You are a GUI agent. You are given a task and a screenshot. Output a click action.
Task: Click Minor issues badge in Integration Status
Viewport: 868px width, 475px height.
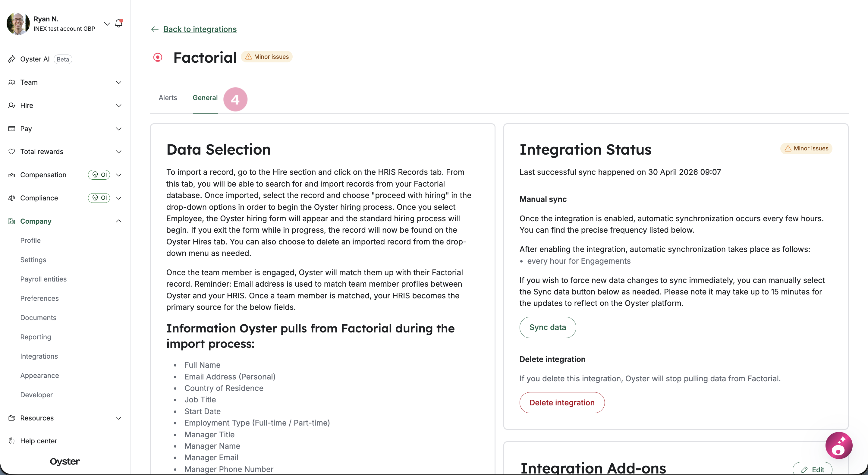[x=806, y=149]
